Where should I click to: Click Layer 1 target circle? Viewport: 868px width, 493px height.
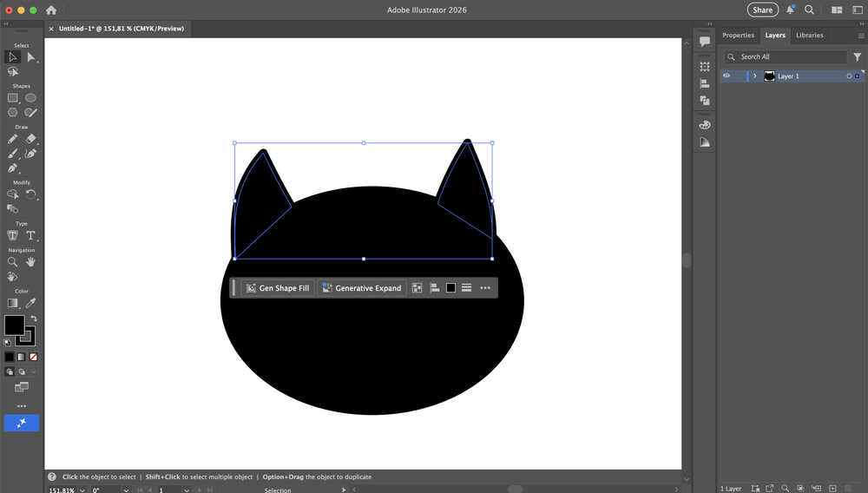click(x=849, y=76)
